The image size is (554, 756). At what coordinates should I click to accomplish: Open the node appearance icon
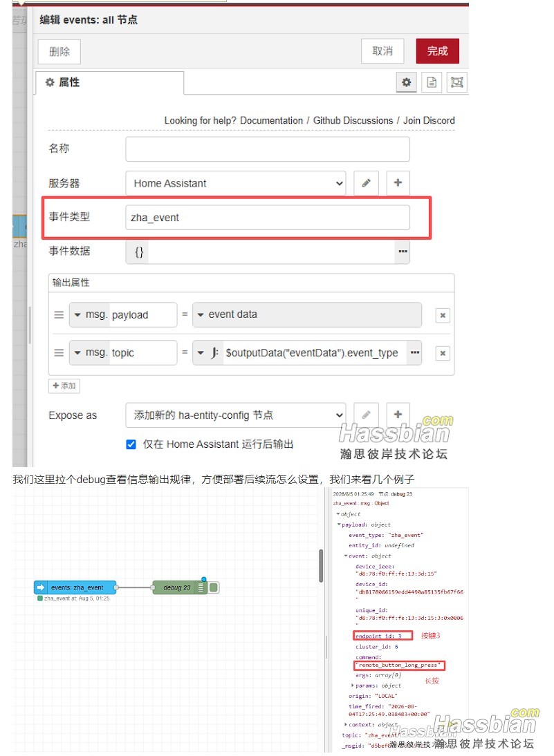tap(456, 82)
